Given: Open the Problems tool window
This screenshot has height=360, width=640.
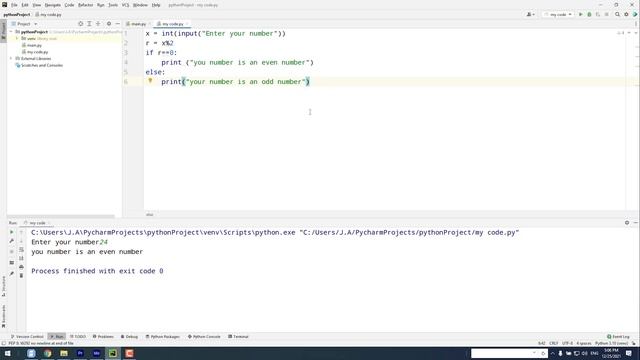Looking at the screenshot, I should [x=103, y=337].
